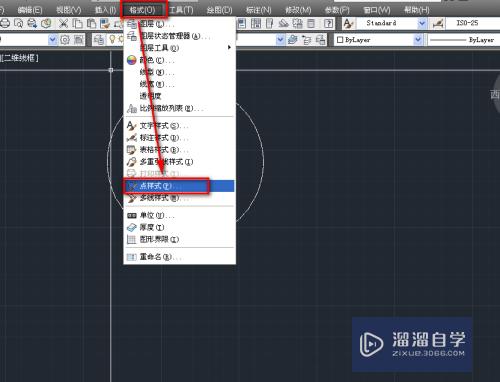
Task: Expand the layer list dropdown arrow
Action: (x=281, y=40)
